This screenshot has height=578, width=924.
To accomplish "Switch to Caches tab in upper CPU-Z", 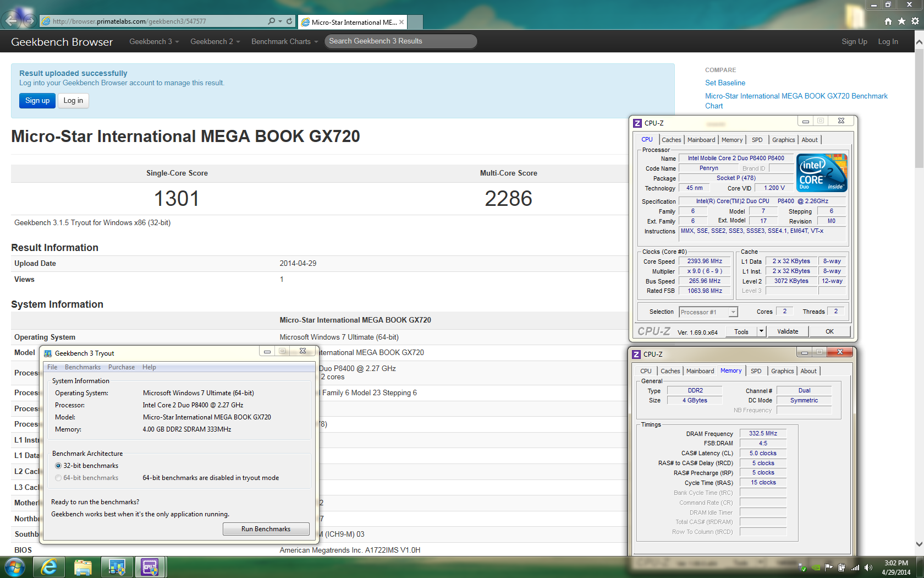I will [x=671, y=140].
